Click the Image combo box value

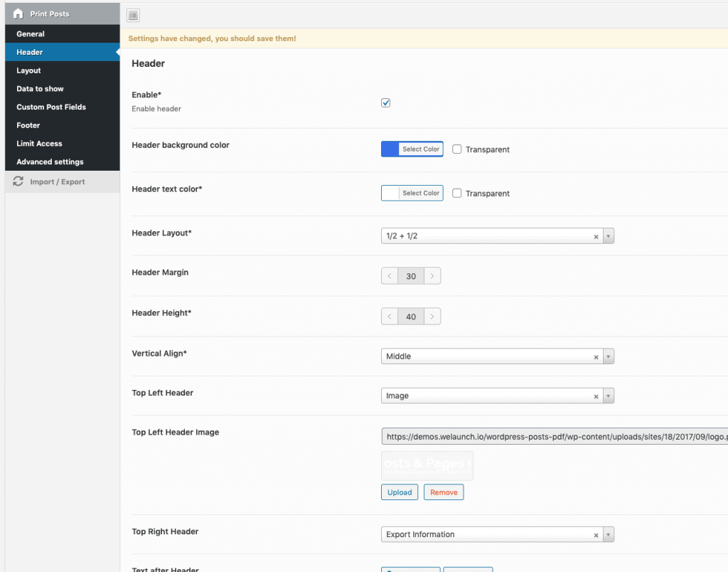[x=497, y=396]
